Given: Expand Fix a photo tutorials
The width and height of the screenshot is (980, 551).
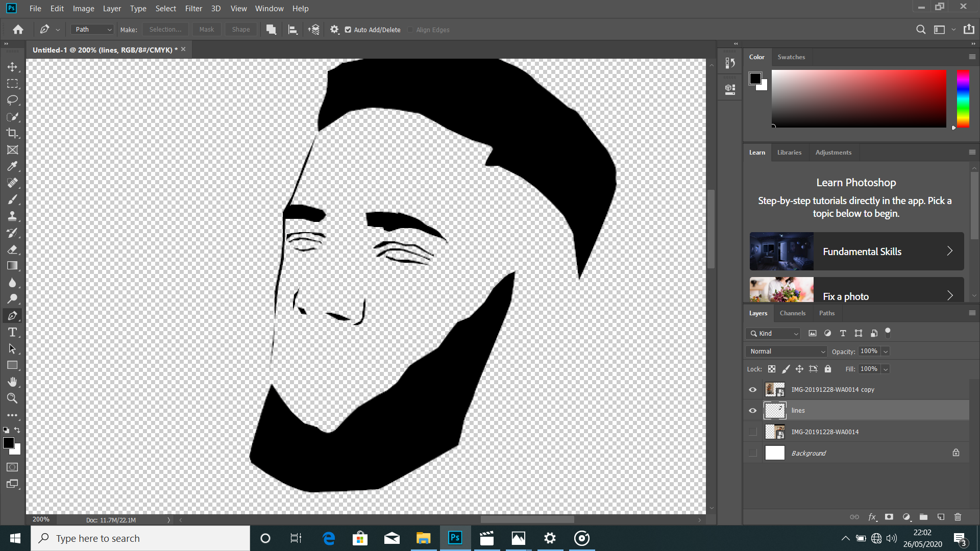Looking at the screenshot, I should click(856, 290).
